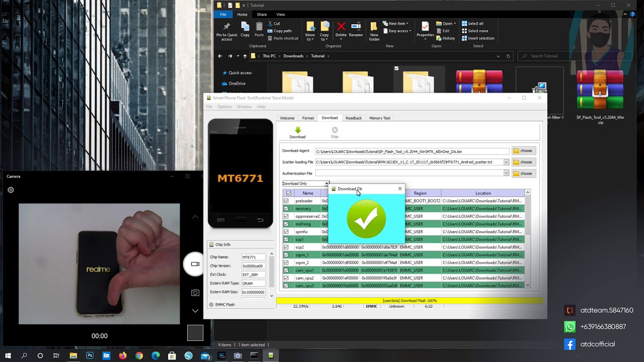Open SP_Flash_Tool_v5.2044_Win.zip archive

(x=600, y=97)
